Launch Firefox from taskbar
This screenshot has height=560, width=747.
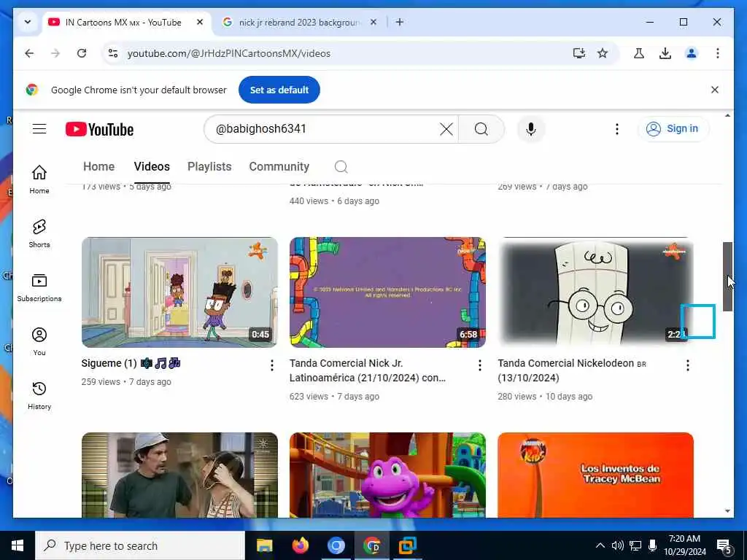(x=300, y=545)
